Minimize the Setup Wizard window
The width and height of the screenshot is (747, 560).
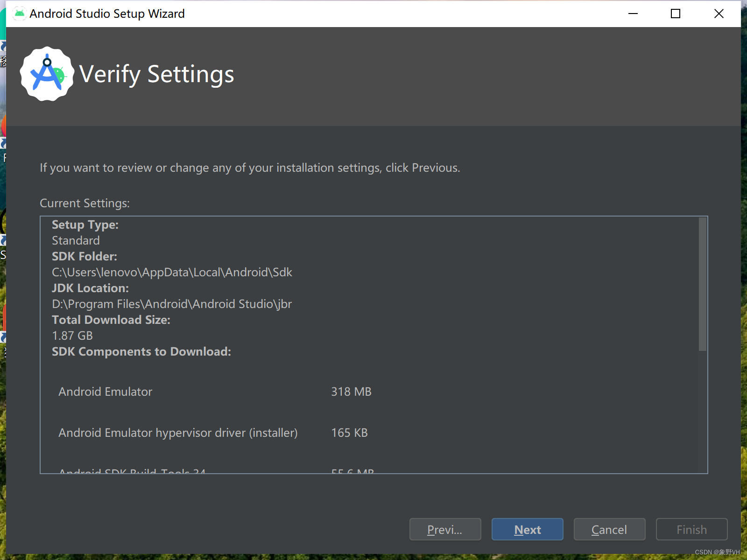coord(633,14)
